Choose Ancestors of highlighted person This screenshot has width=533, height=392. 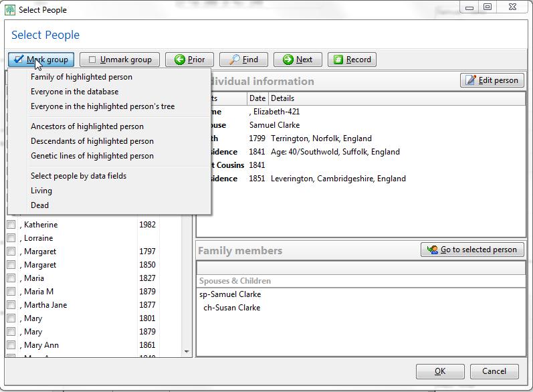click(x=87, y=126)
